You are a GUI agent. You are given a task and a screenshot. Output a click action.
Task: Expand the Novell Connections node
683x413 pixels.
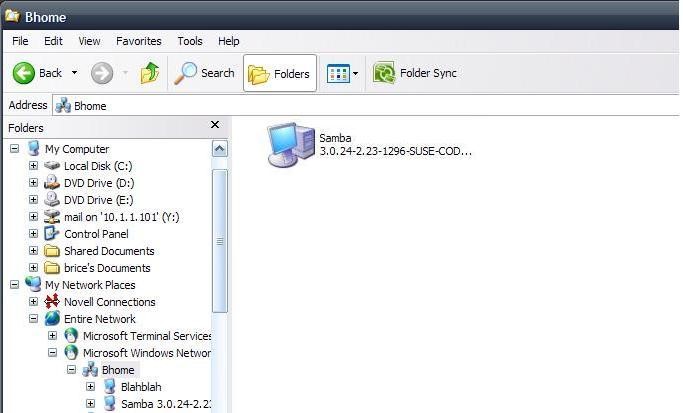pos(33,301)
